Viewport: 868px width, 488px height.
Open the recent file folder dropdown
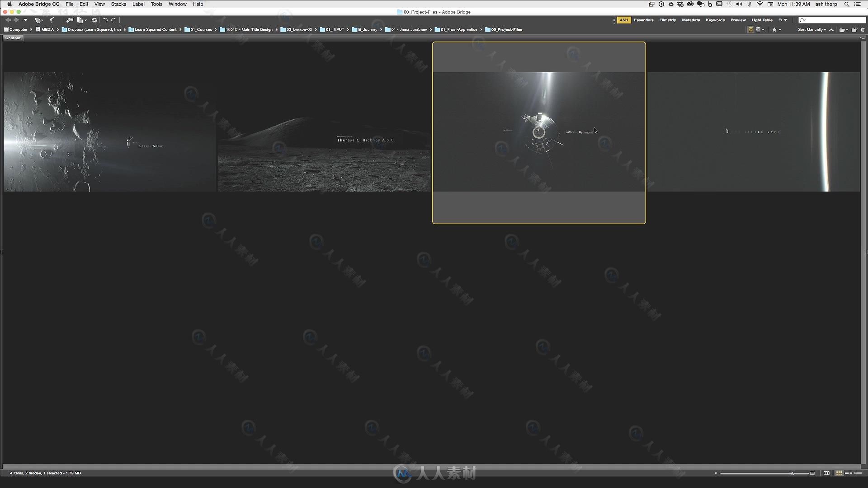point(844,29)
